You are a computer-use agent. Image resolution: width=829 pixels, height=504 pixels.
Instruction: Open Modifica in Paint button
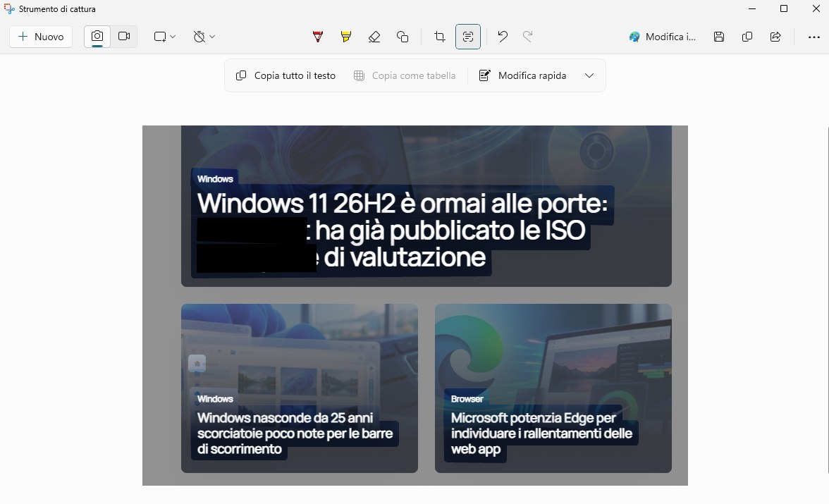(x=663, y=37)
